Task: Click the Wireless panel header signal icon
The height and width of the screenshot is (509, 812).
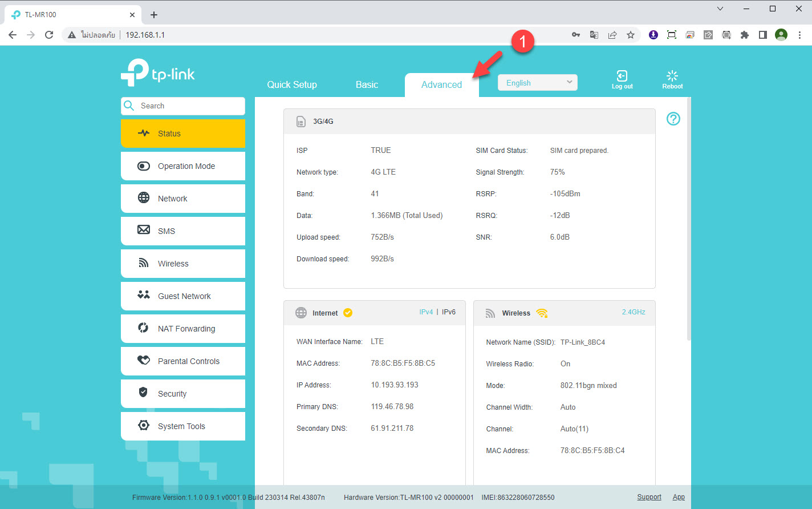Action: (x=490, y=313)
